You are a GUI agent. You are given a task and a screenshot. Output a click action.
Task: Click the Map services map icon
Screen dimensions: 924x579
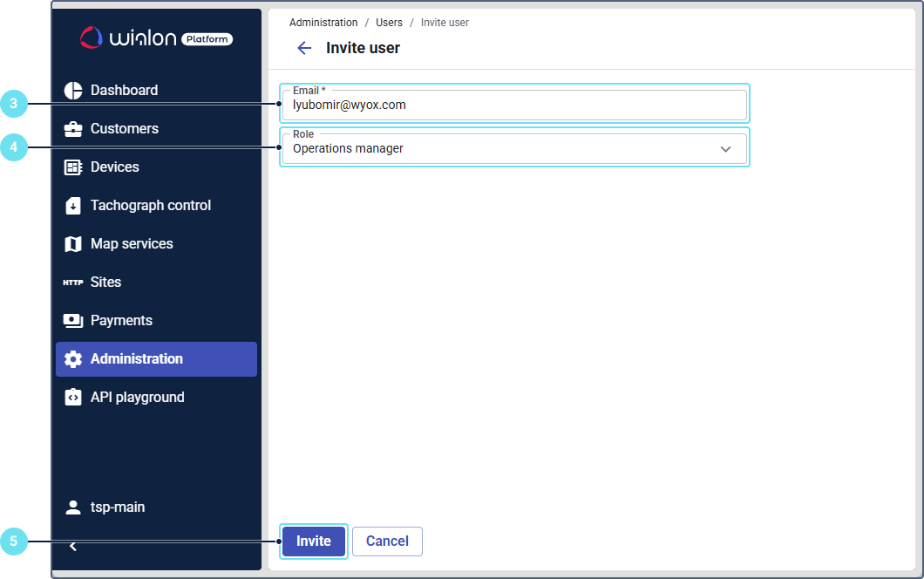pos(73,244)
